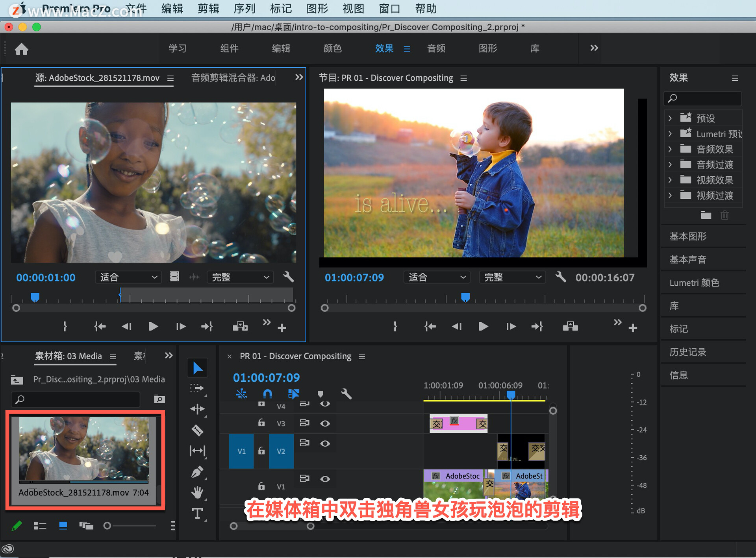Switch bin to list view
The height and width of the screenshot is (558, 756).
click(x=40, y=525)
